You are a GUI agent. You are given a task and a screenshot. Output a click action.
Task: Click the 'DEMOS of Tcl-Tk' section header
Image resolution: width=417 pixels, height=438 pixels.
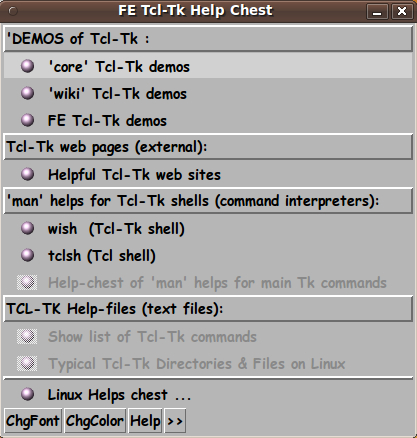(x=208, y=39)
